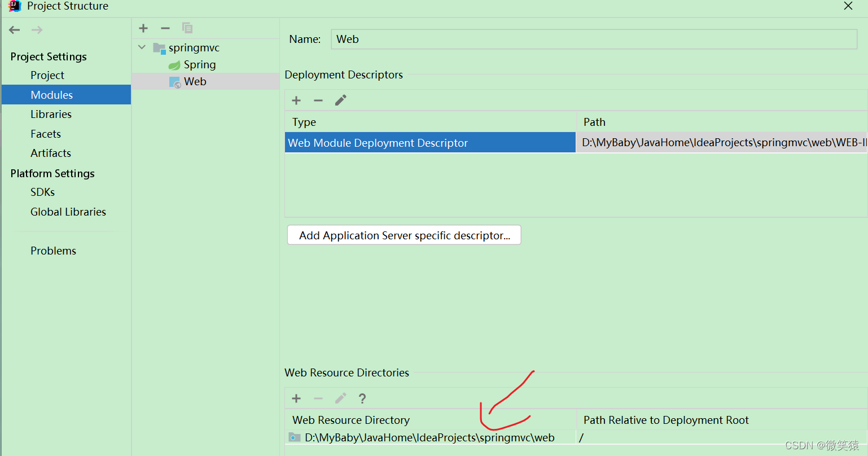The width and height of the screenshot is (868, 456).
Task: Click the '/' relative path cell
Action: [722, 437]
